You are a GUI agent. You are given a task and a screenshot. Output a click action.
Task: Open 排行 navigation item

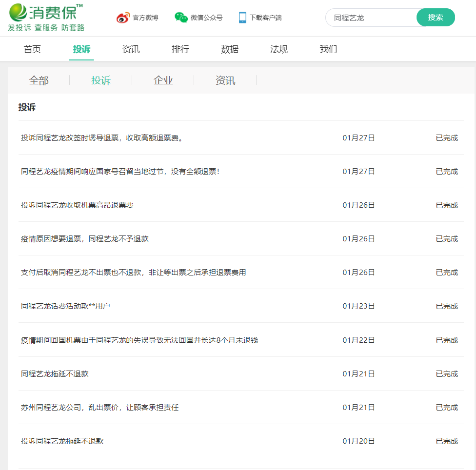pyautogui.click(x=180, y=49)
